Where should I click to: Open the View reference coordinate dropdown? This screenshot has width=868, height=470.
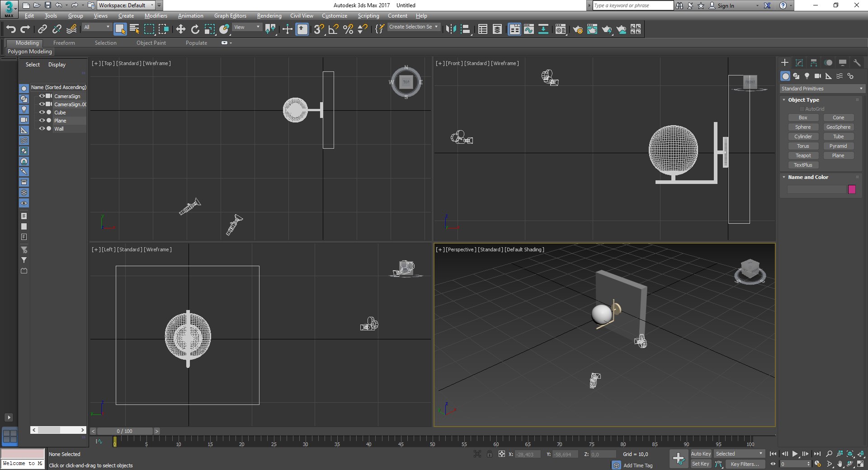click(x=247, y=27)
